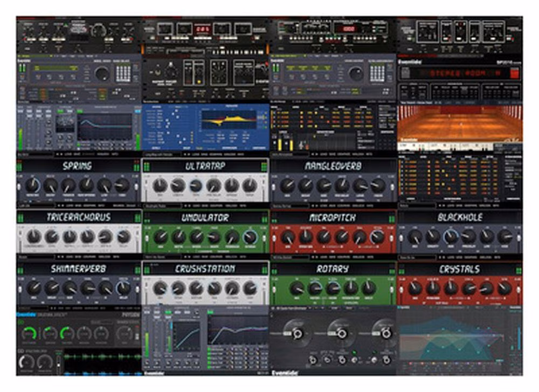Image resolution: width=539 pixels, height=392 pixels.
Task: Click the Spring DECAY knob
Action: (51, 186)
